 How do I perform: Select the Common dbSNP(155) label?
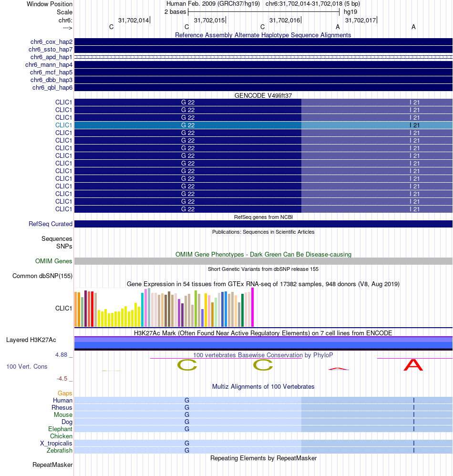(x=42, y=276)
